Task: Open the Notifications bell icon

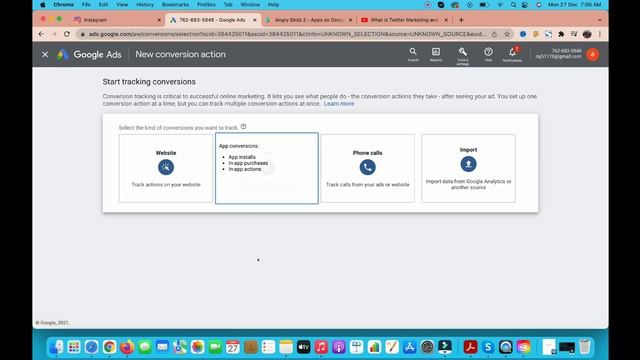Action: point(512,54)
